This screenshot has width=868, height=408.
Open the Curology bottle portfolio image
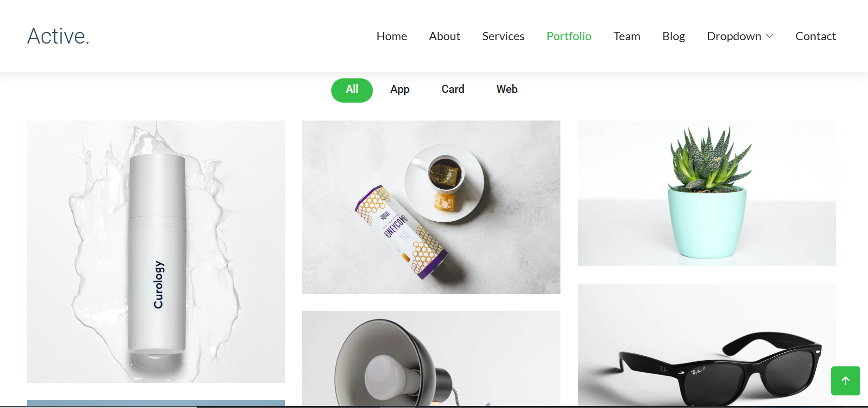click(156, 252)
